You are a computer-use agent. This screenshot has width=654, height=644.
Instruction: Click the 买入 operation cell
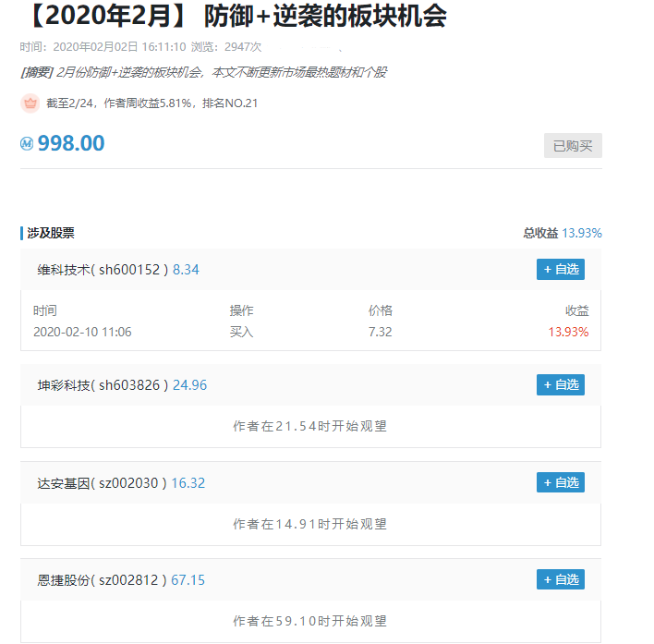[x=241, y=332]
